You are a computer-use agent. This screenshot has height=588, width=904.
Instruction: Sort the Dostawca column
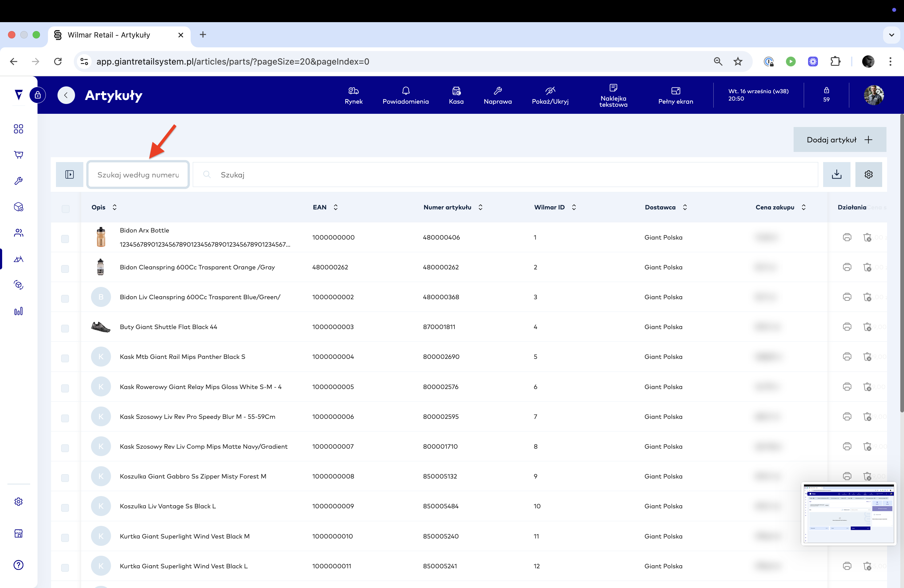[684, 207]
